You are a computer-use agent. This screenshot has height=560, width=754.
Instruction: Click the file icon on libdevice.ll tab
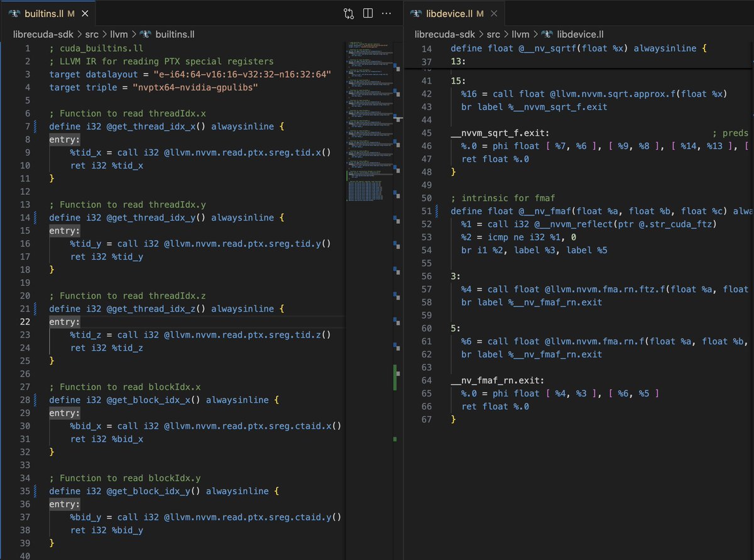415,13
